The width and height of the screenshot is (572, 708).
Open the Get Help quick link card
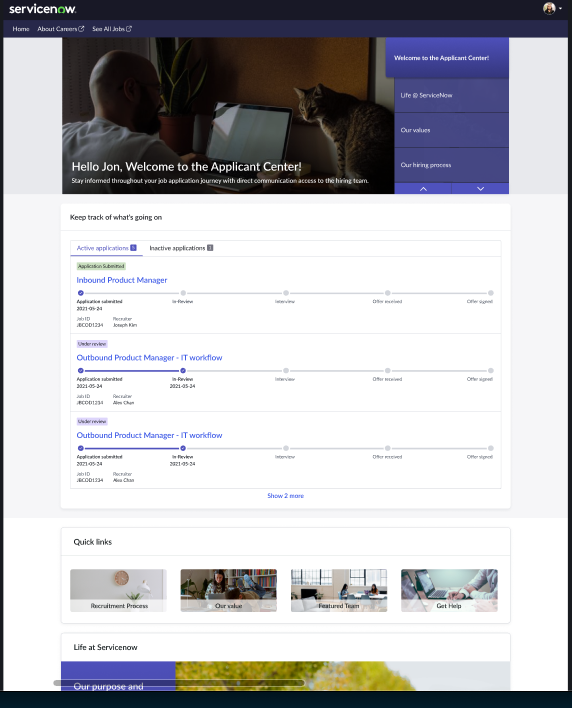tap(449, 591)
